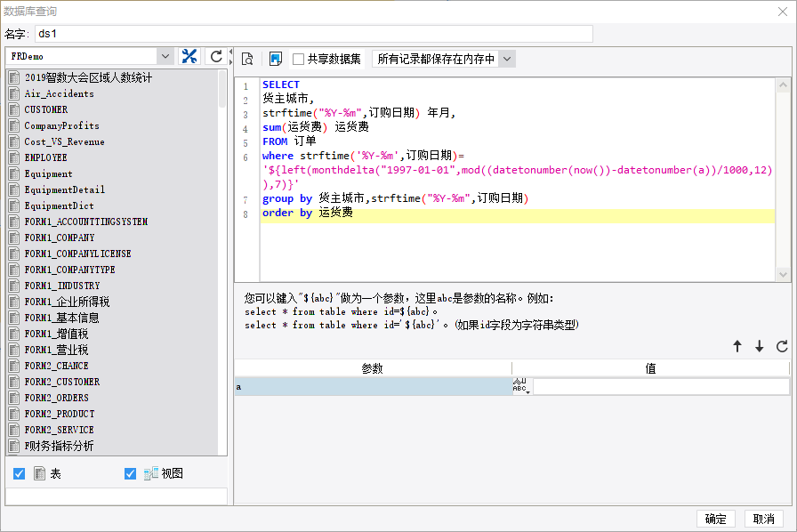The height and width of the screenshot is (532, 797).
Task: Click the SELECT keyword on line 1
Action: [x=280, y=85]
